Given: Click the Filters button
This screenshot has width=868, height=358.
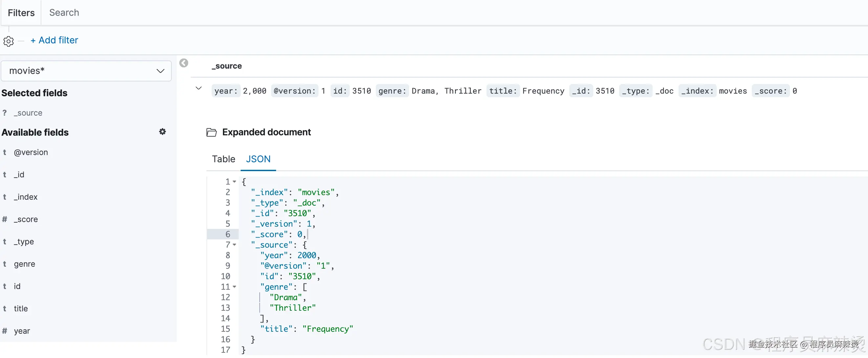Looking at the screenshot, I should pos(21,13).
